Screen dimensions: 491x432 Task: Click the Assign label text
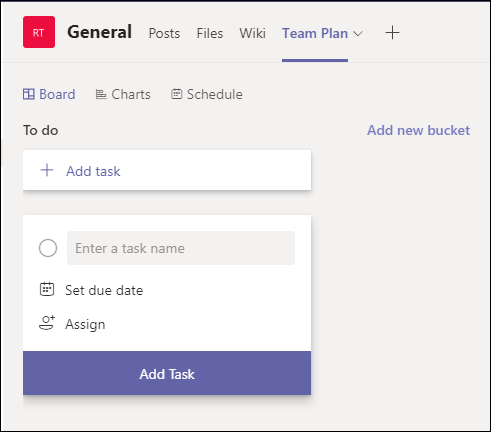(85, 324)
